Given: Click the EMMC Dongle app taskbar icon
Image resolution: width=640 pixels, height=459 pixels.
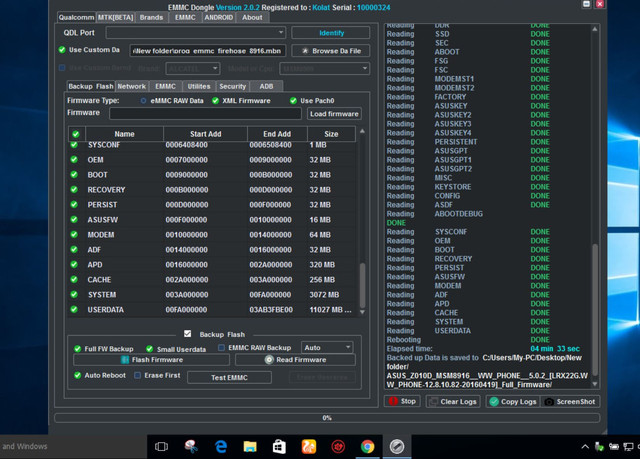Looking at the screenshot, I should tap(397, 446).
